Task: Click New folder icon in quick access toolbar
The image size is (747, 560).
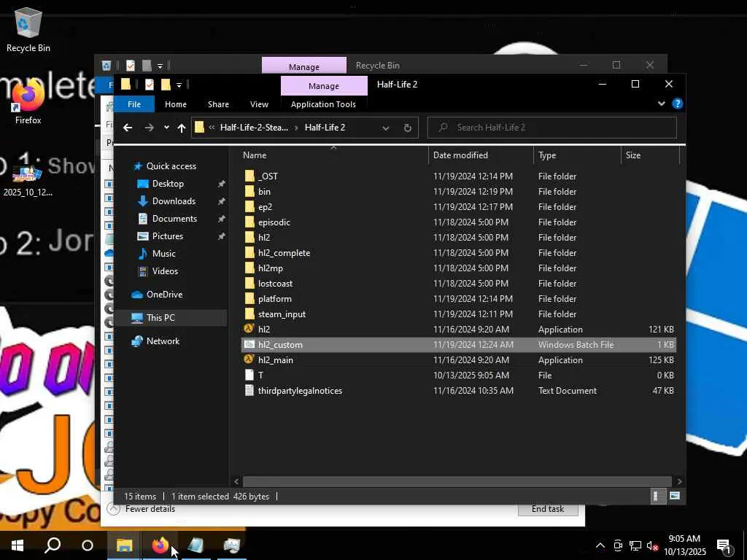Action: pos(166,85)
